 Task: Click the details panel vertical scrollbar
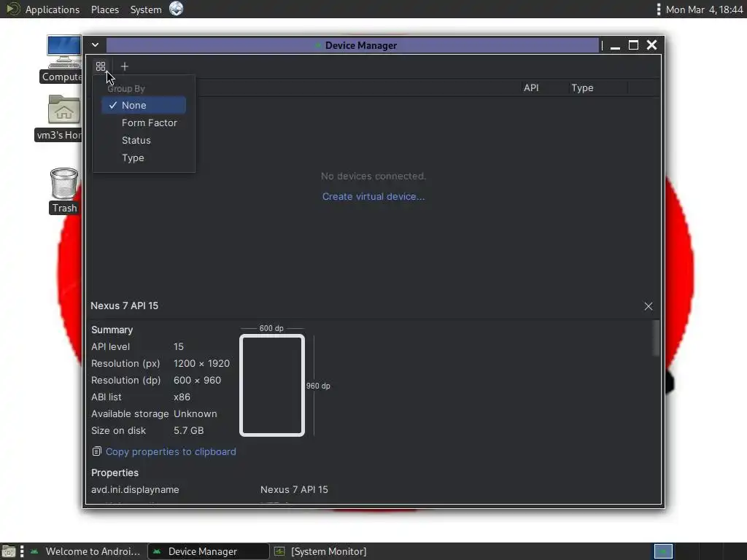(656, 338)
